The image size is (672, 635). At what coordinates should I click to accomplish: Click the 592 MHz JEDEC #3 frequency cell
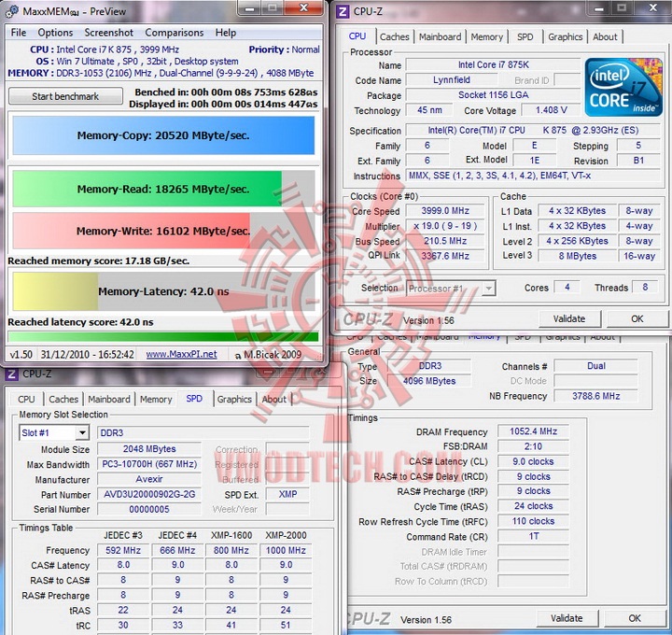click(x=123, y=550)
